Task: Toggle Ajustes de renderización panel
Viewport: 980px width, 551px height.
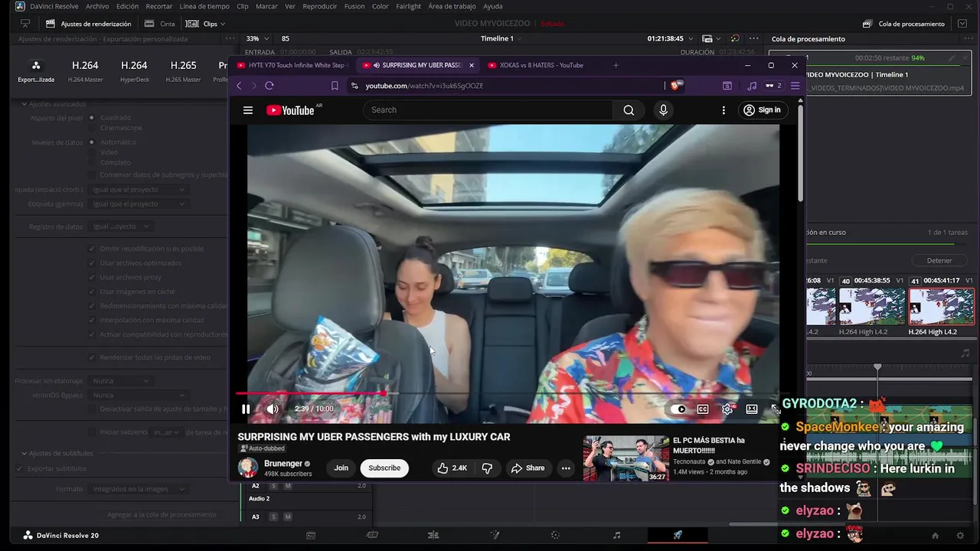Action: pos(88,24)
